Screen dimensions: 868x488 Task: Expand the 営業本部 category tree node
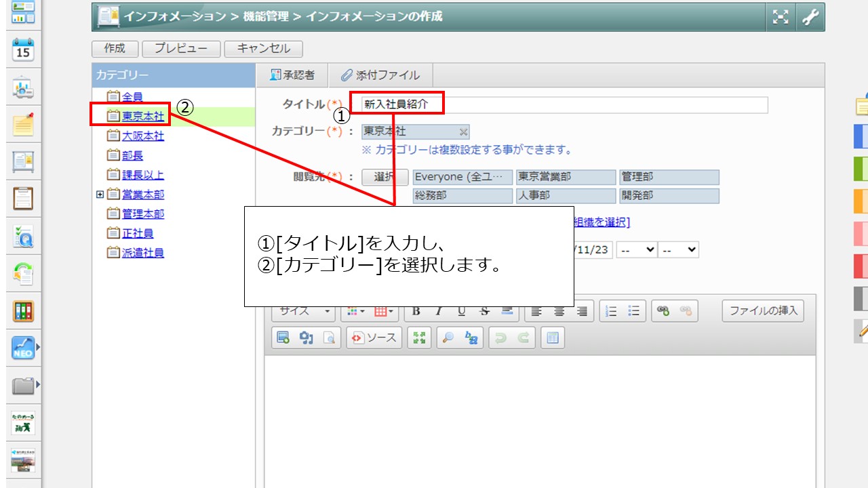[x=100, y=195]
